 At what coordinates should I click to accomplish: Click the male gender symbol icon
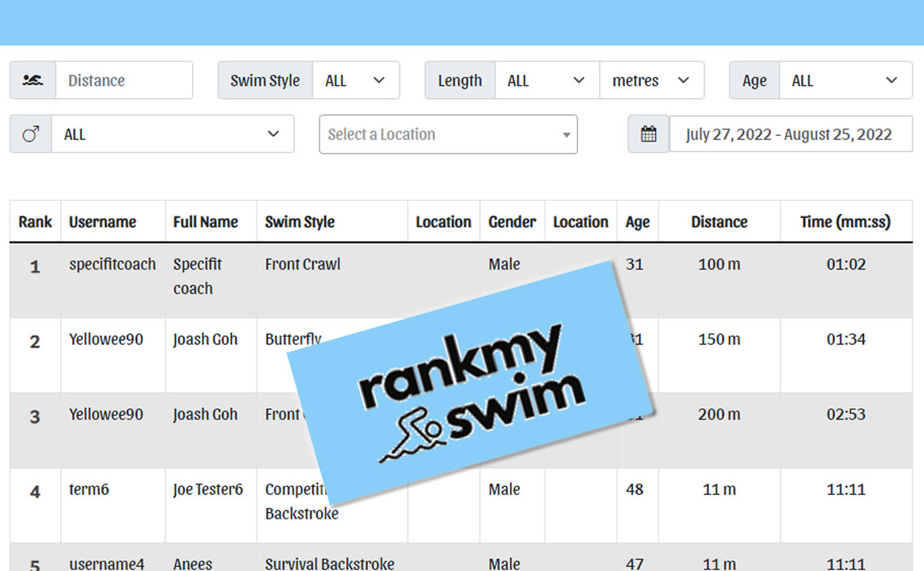31,134
